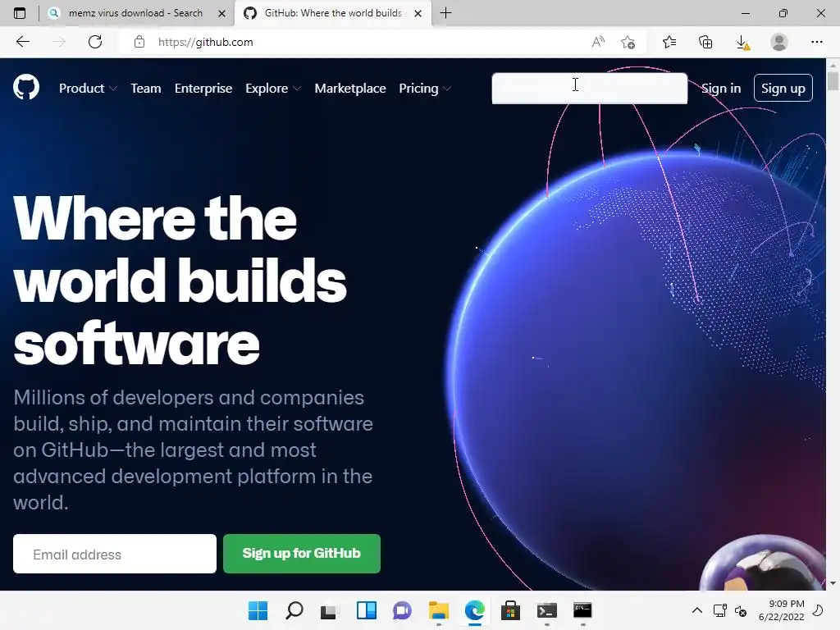
Task: Reload the page with the refresh icon
Action: [95, 42]
